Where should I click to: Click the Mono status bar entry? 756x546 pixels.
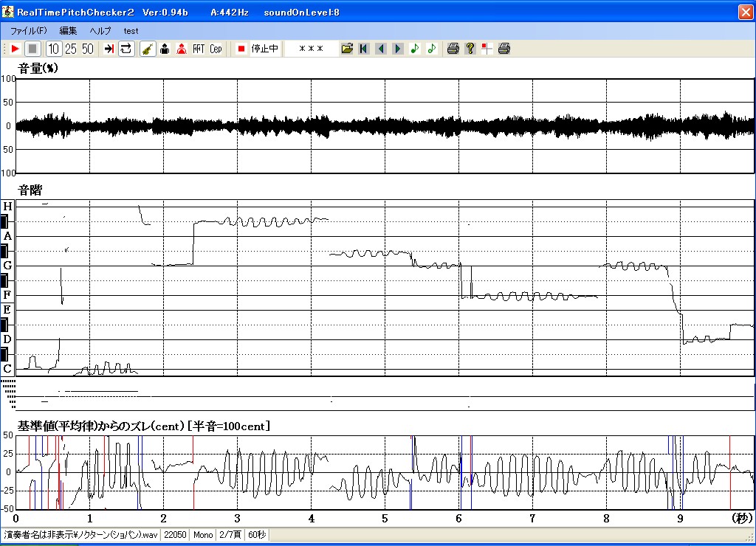[x=203, y=535]
